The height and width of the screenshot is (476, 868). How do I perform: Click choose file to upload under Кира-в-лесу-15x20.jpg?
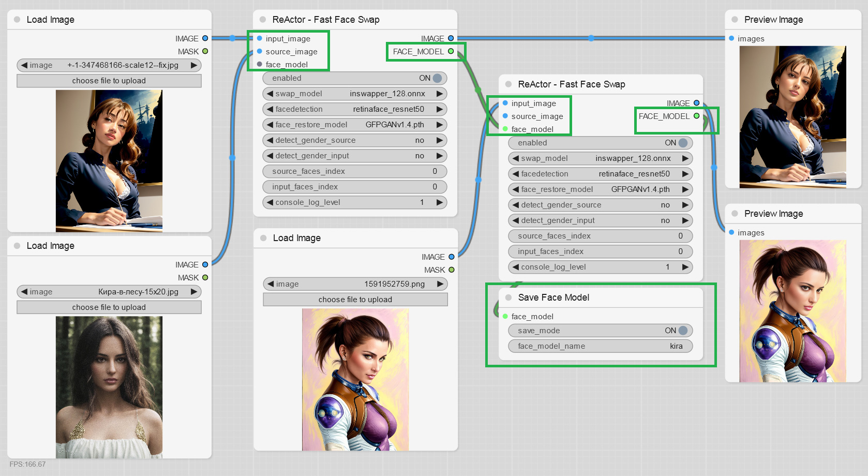pos(109,307)
